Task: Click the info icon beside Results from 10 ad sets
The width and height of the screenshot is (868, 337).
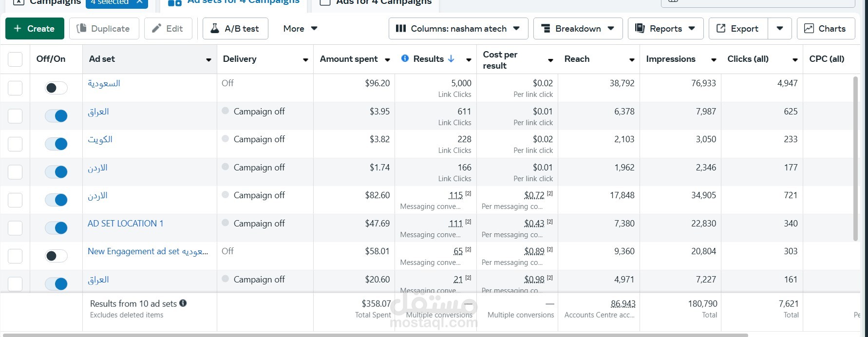Action: click(183, 303)
